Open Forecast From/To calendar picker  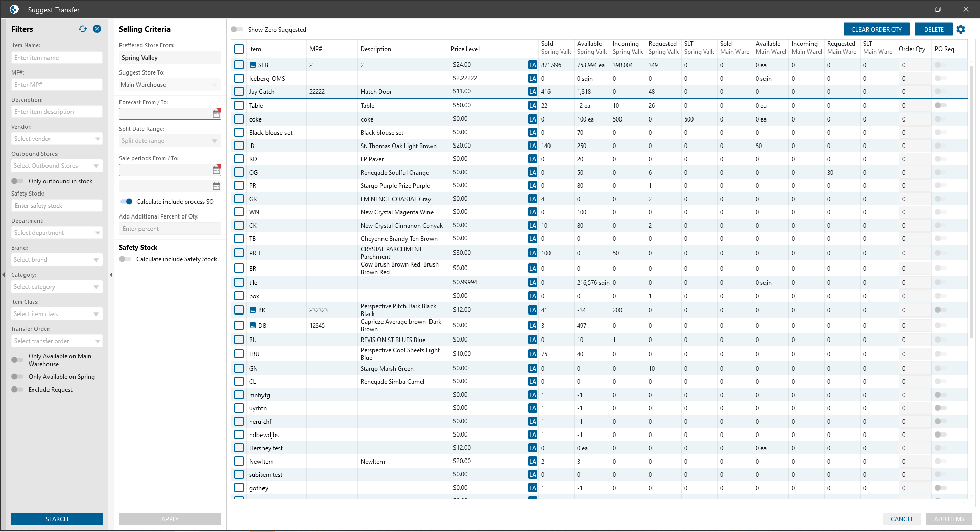tap(217, 114)
